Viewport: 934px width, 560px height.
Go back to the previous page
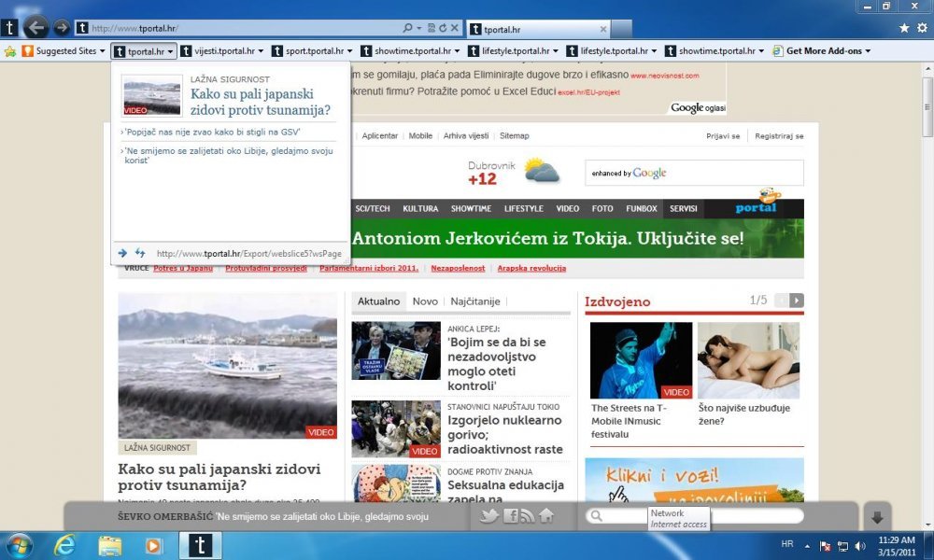coord(36,27)
